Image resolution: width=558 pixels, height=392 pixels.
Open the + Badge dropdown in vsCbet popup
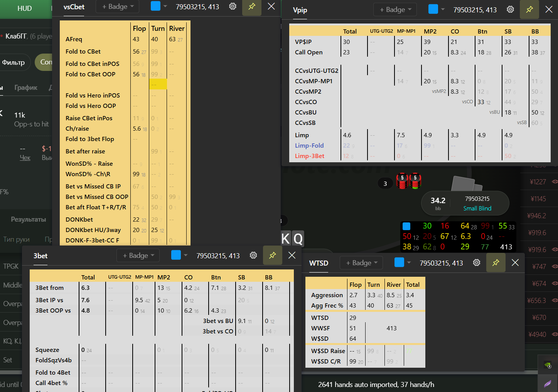[x=118, y=7]
